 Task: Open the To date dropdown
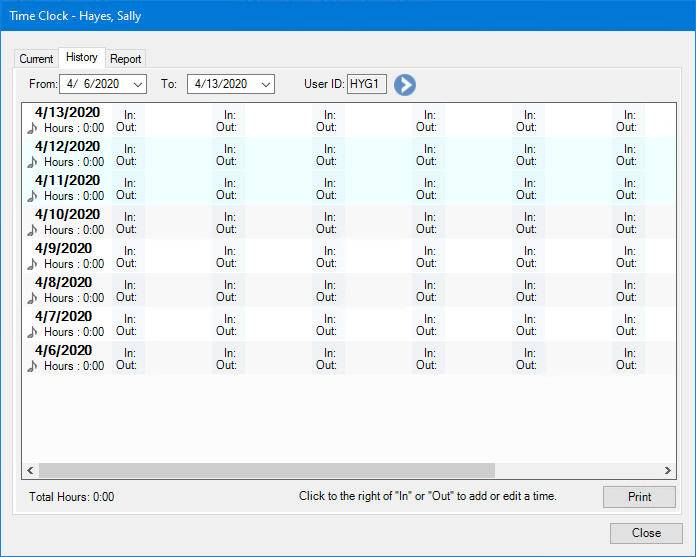coord(265,85)
